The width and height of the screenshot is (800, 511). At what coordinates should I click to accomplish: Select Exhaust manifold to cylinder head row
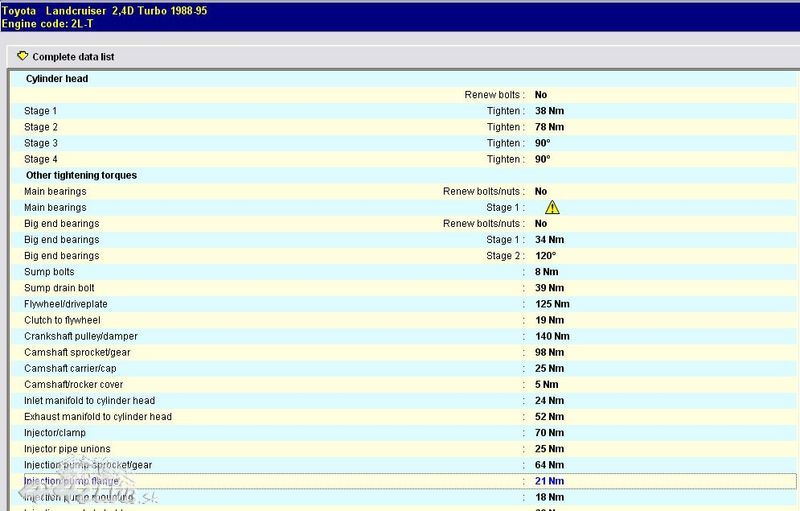[x=403, y=417]
